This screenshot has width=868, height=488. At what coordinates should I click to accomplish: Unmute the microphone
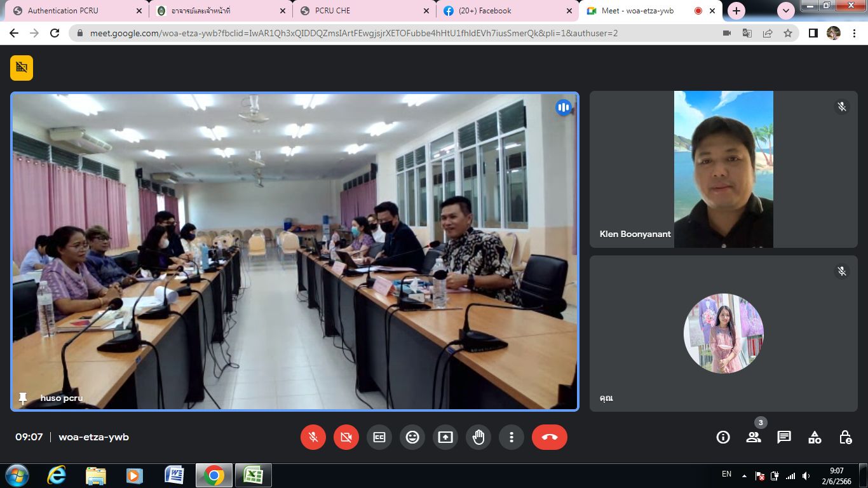coord(313,437)
